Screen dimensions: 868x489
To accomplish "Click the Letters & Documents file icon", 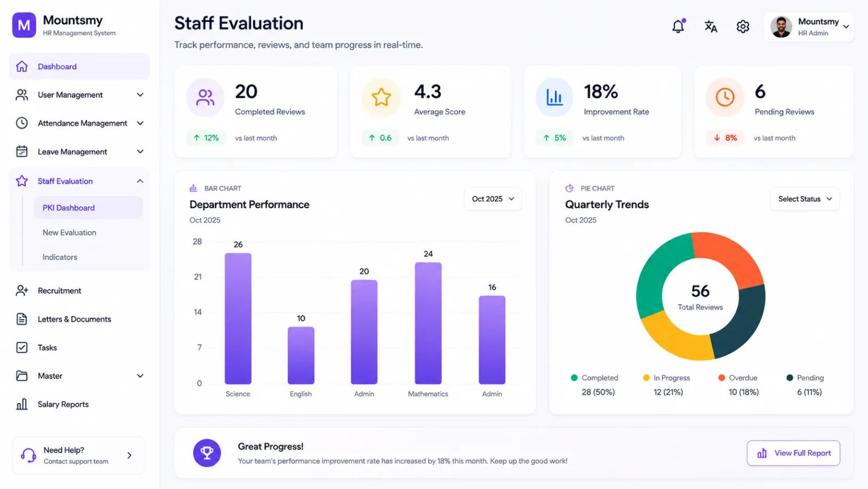I will point(22,319).
